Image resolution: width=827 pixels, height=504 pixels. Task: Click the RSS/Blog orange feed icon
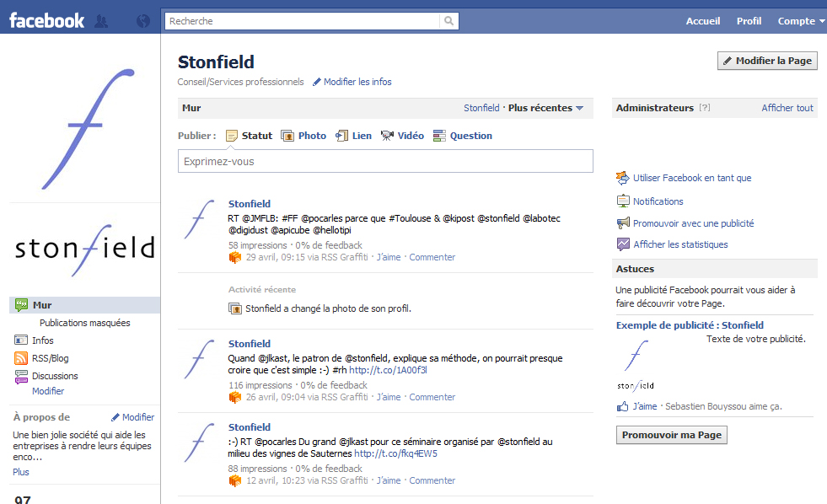21,358
